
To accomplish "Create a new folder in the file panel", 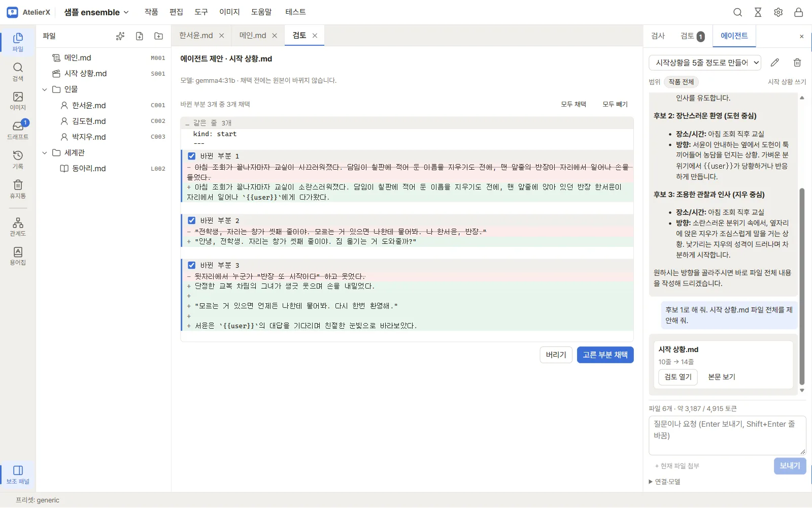I will [159, 36].
